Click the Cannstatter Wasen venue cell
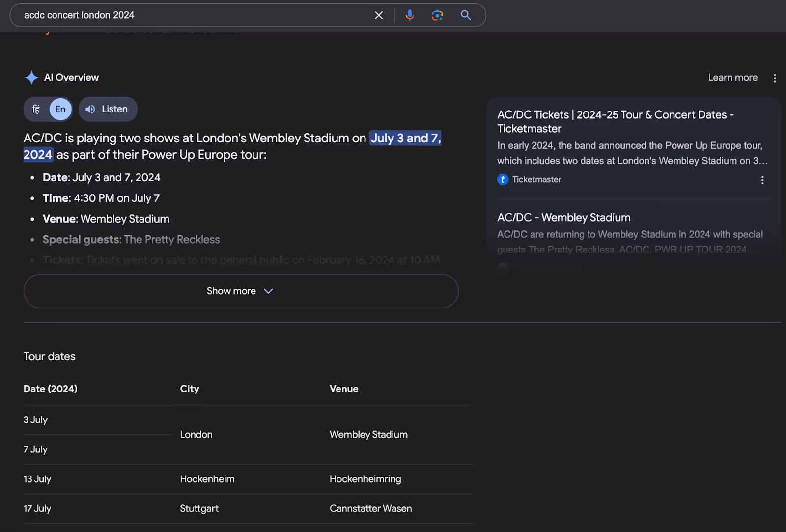The width and height of the screenshot is (786, 532). pos(370,508)
